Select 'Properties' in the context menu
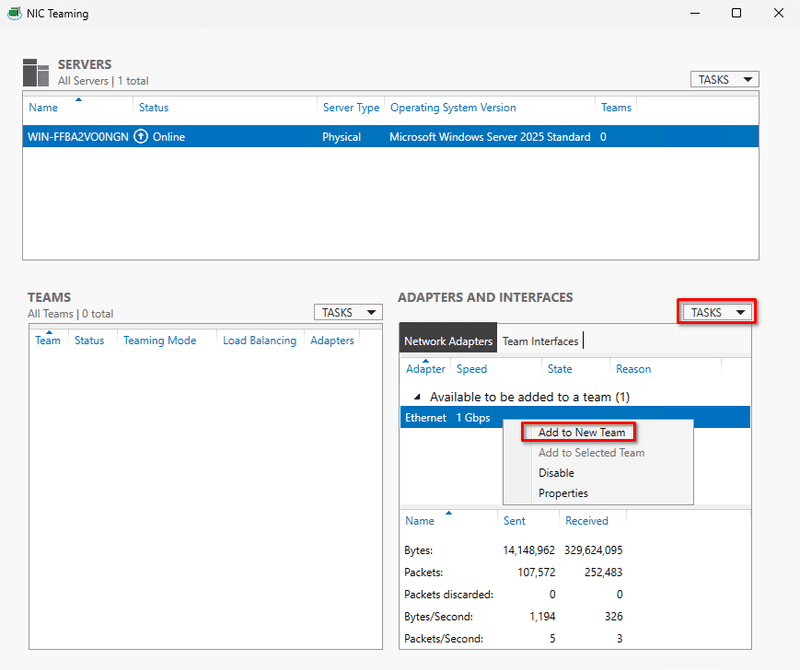The width and height of the screenshot is (800, 670). [562, 493]
